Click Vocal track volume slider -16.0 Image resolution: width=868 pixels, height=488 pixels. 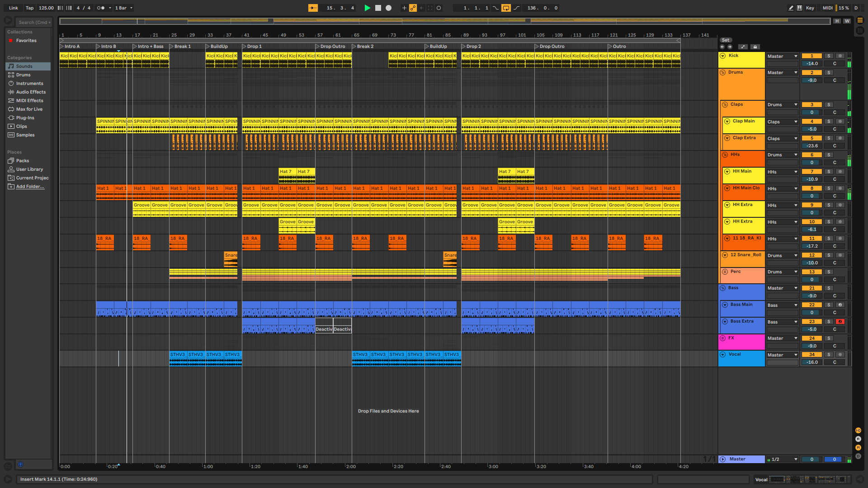point(811,362)
